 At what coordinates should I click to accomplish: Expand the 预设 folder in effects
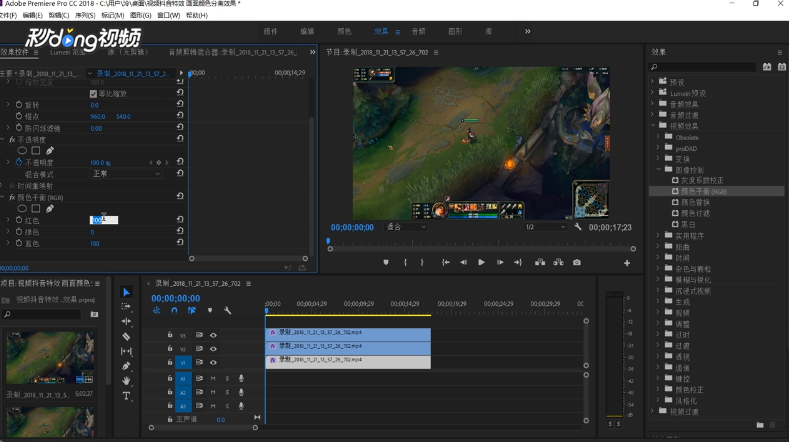pyautogui.click(x=652, y=81)
